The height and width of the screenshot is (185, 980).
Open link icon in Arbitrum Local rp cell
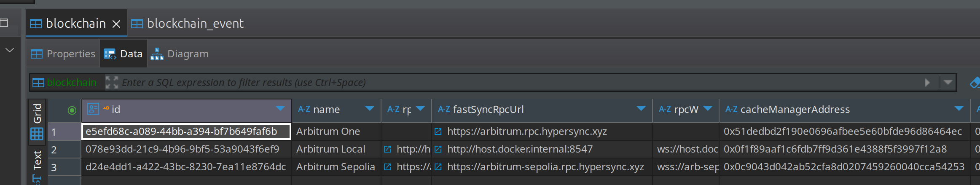coord(387,149)
